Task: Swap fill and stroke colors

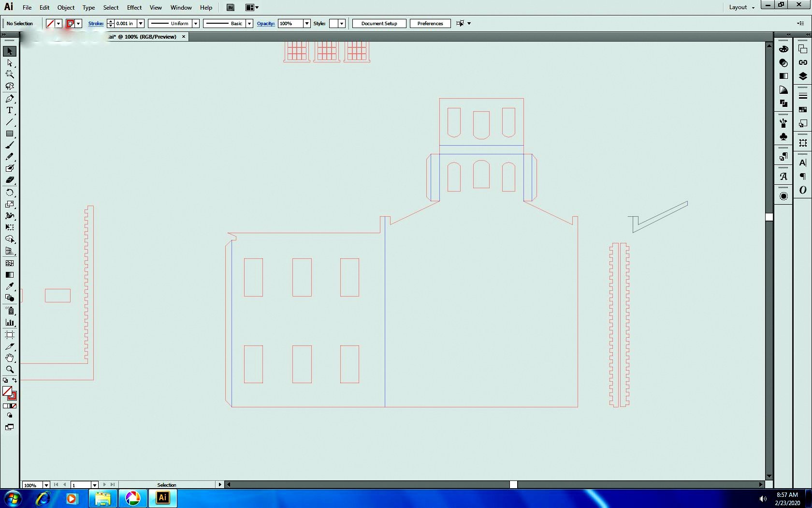Action: pos(14,380)
